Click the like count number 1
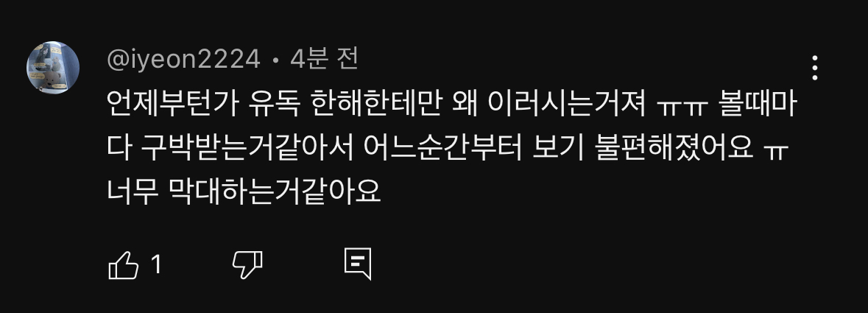Image resolution: width=868 pixels, height=313 pixels. [156, 264]
